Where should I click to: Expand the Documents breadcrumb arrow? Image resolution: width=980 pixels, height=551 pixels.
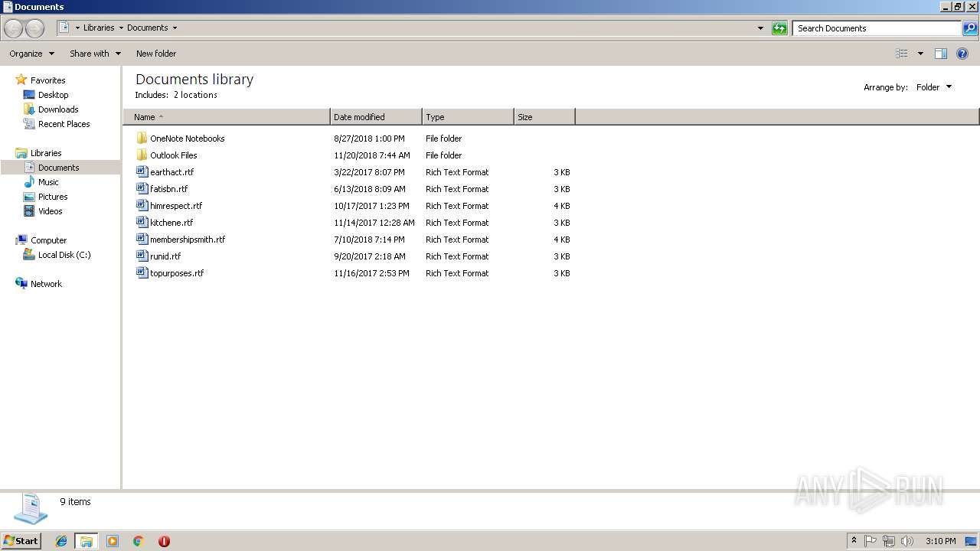tap(175, 28)
